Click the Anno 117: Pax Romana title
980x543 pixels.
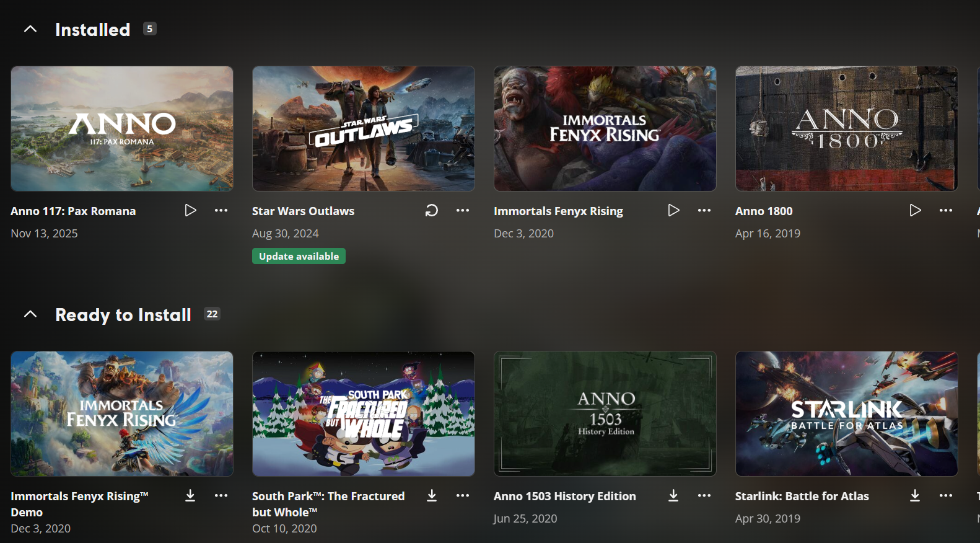tap(73, 211)
